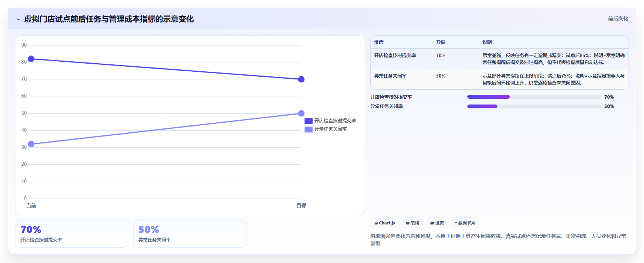Screen dimensions: 644x263
Task: Click the 当前 x-axis label
Action: click(x=31, y=206)
